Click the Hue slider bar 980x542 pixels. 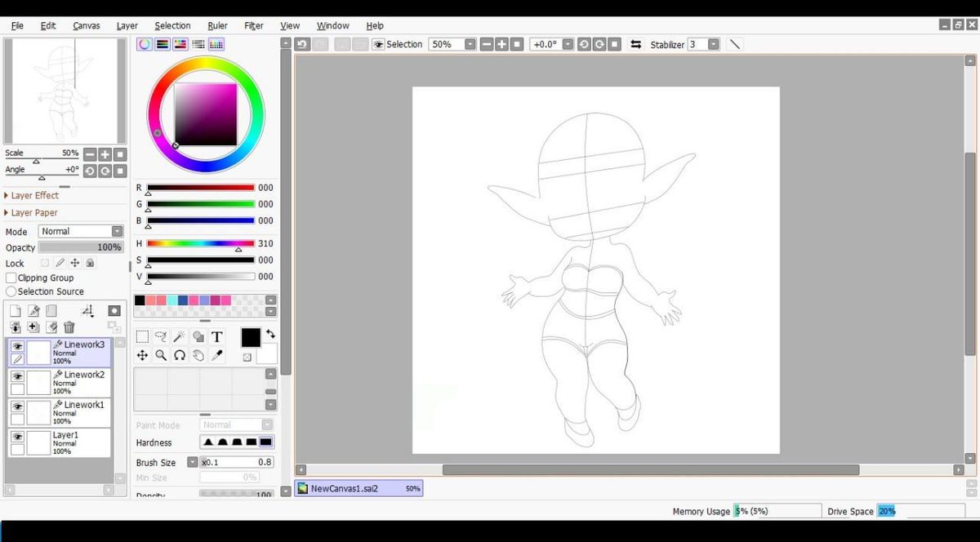(200, 243)
